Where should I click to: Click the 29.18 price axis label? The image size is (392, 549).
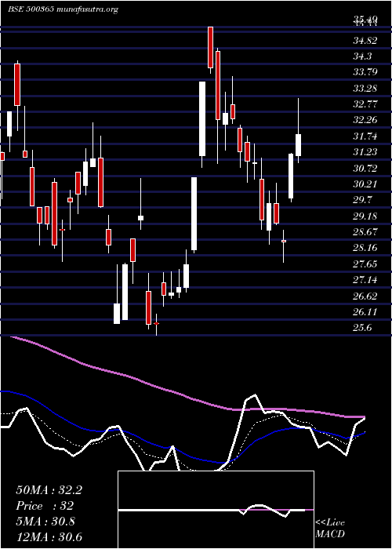[x=365, y=216]
